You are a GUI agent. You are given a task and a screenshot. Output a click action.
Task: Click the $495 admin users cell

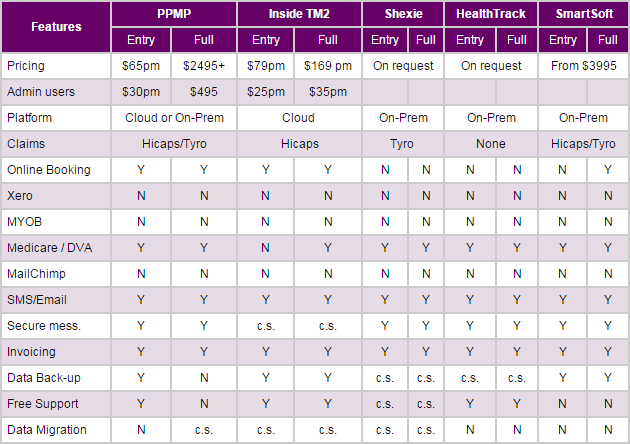(204, 92)
